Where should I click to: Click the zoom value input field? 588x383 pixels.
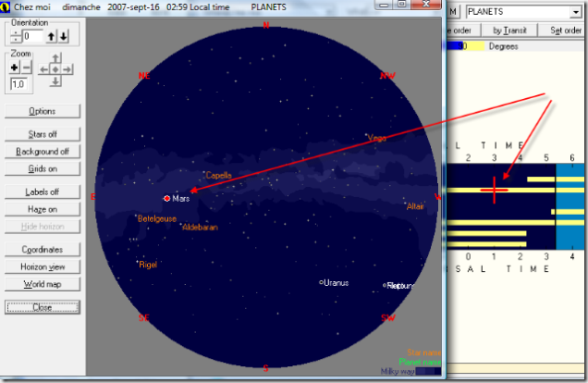click(18, 84)
